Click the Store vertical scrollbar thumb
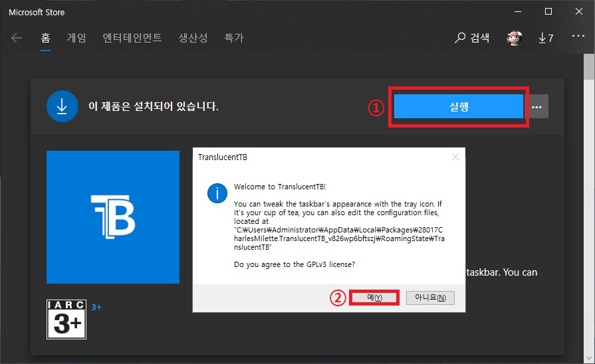Image resolution: width=595 pixels, height=364 pixels. pyautogui.click(x=589, y=66)
